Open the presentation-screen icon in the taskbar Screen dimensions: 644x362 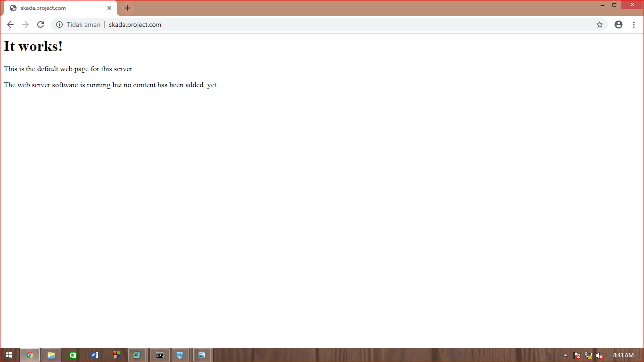click(180, 355)
